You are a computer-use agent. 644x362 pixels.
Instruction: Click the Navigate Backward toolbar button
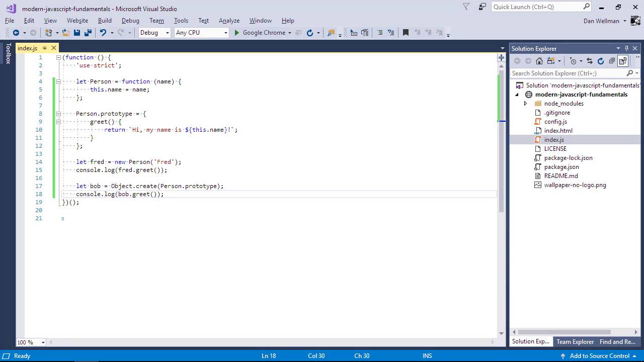(16, 33)
